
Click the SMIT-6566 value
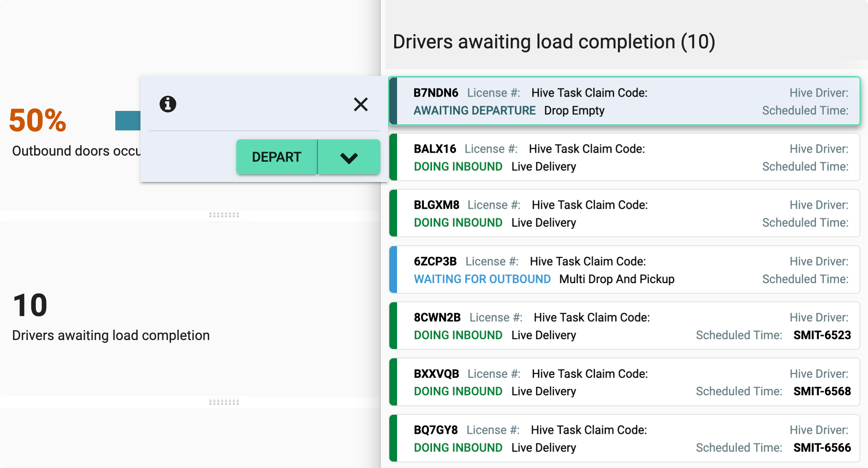(x=822, y=448)
